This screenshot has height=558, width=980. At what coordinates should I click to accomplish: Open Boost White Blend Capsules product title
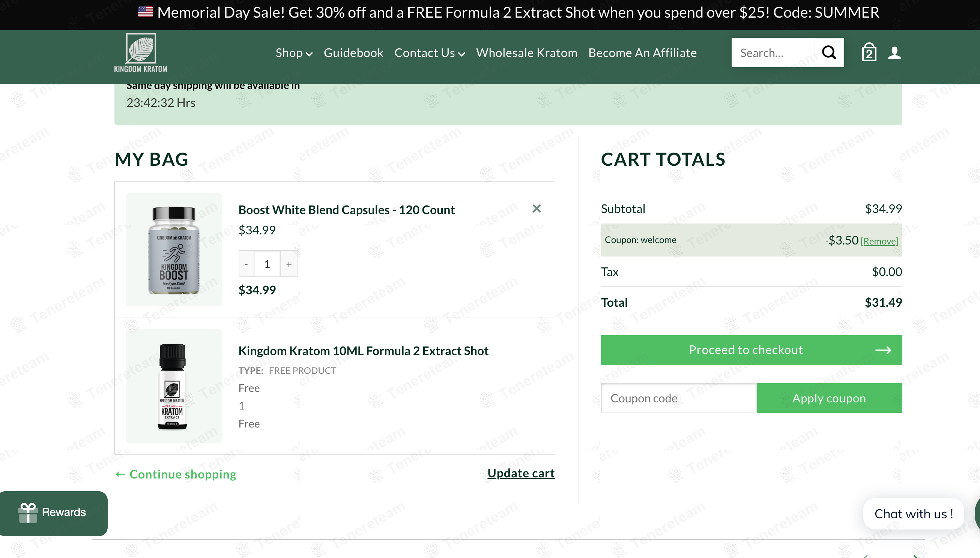[x=346, y=210]
